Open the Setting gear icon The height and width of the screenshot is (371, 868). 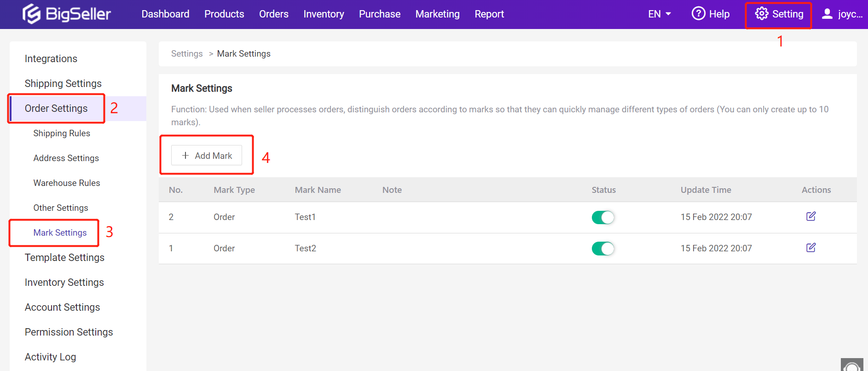point(762,14)
